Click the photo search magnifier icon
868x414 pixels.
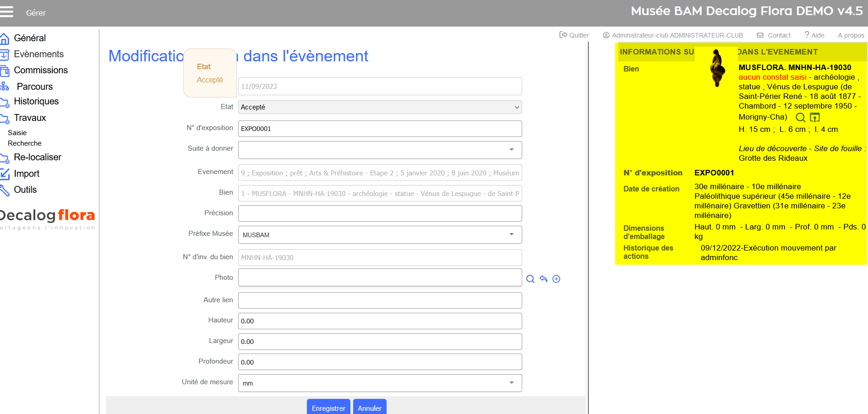[530, 279]
